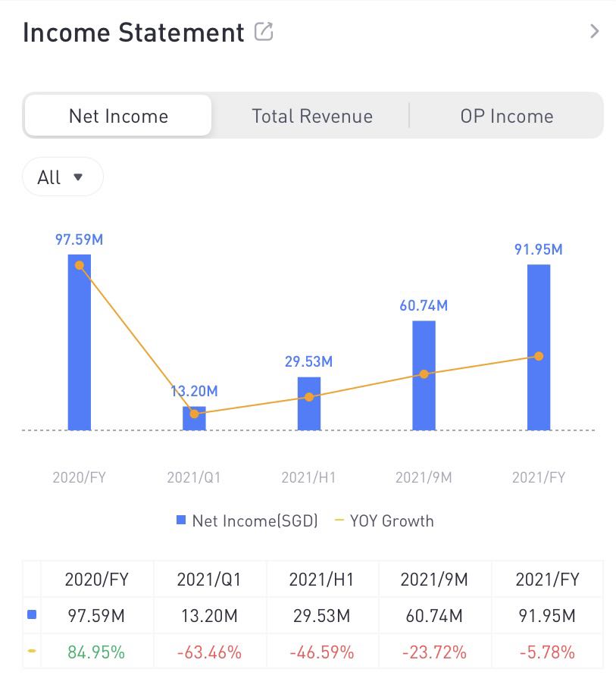The image size is (616, 694).
Task: Toggle the YOY Growth legend item
Action: [383, 520]
